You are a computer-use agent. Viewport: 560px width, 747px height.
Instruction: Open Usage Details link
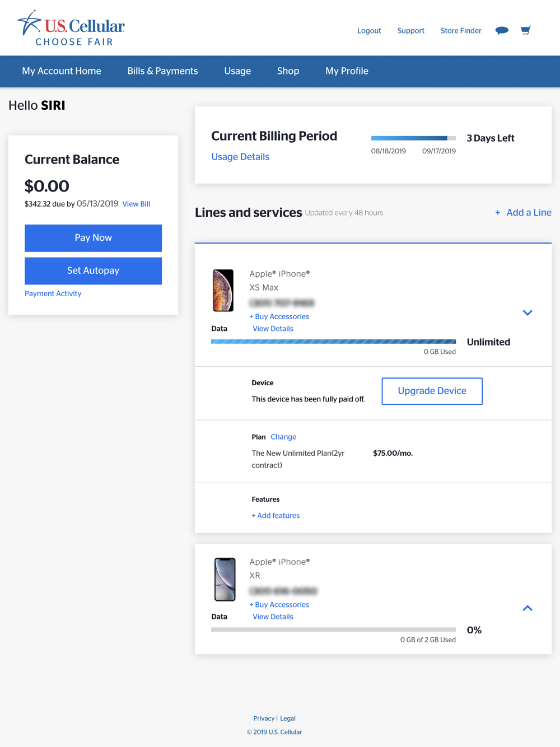click(240, 157)
